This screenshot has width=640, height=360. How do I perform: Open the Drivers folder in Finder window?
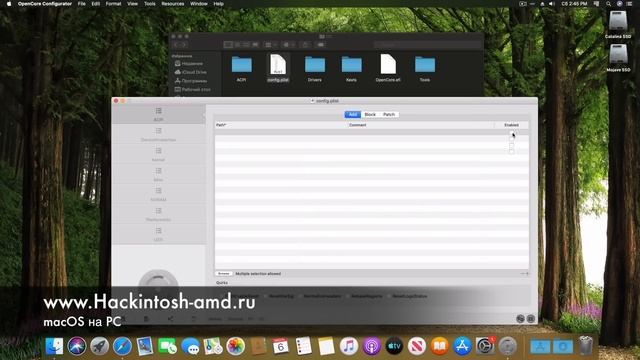pyautogui.click(x=315, y=68)
